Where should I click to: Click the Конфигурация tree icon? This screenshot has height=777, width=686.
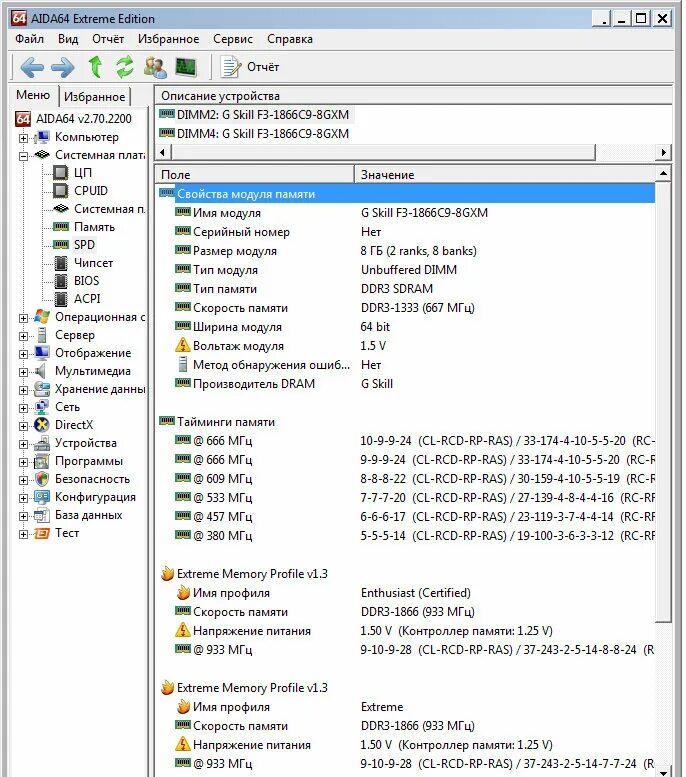click(42, 497)
